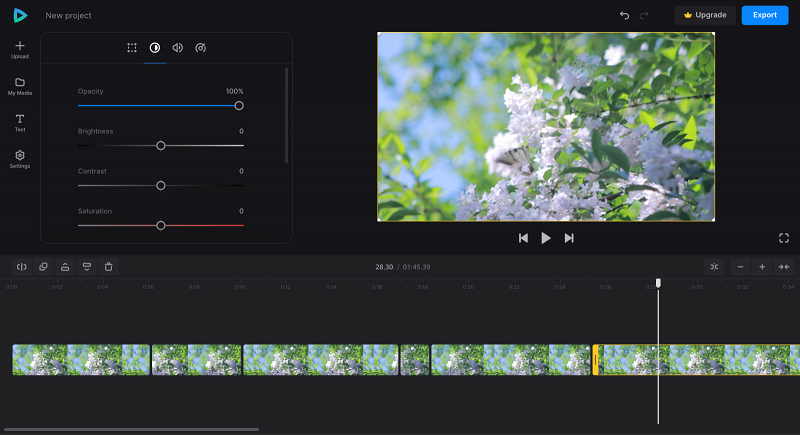Image resolution: width=800 pixels, height=435 pixels.
Task: Click the Clideo logo icon
Action: pos(20,15)
